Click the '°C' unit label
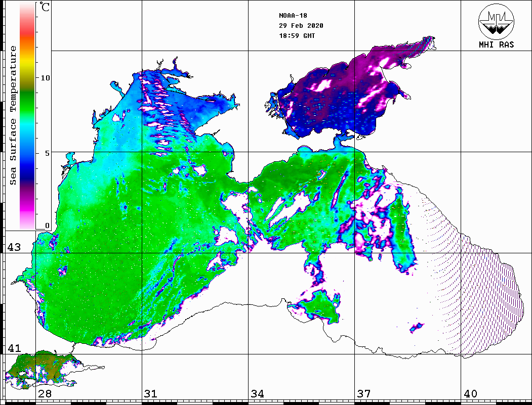Image resolution: width=532 pixels, height=405 pixels. pyautogui.click(x=45, y=7)
